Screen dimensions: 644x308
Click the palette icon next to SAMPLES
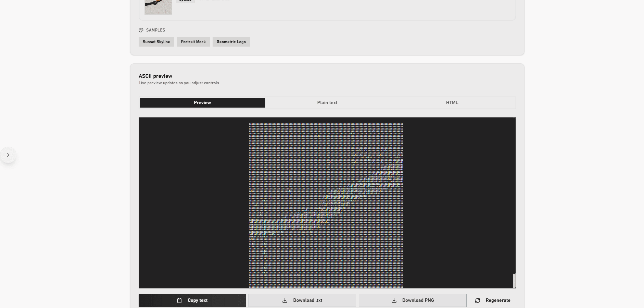(x=141, y=30)
